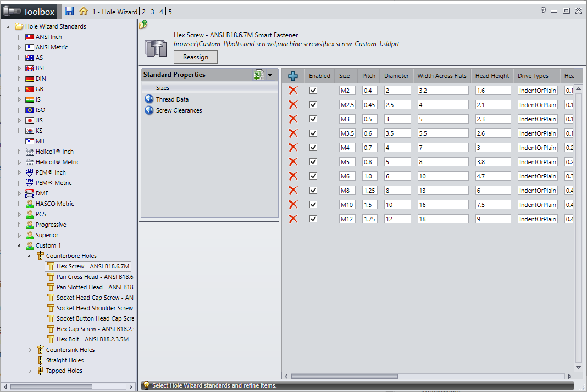Image resolution: width=587 pixels, height=392 pixels.
Task: Click the Thread Data globe icon
Action: tap(149, 99)
